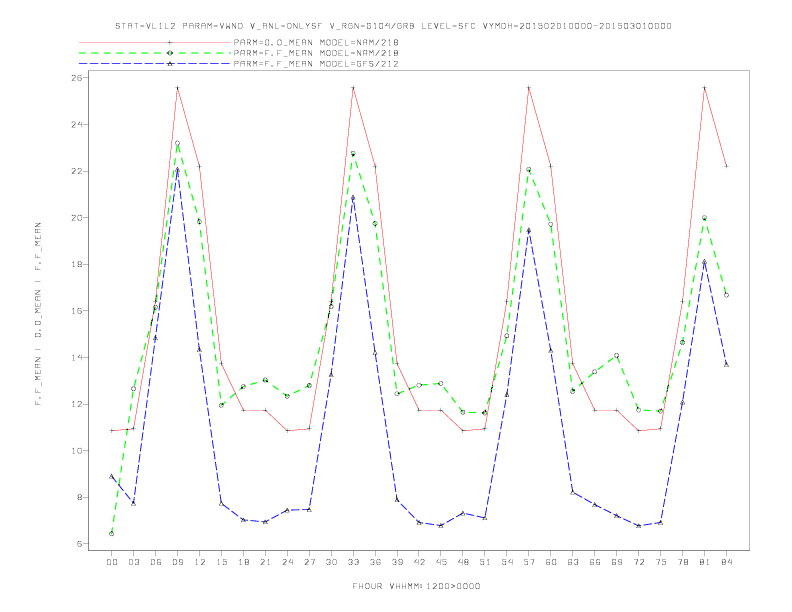Click x-axis tick label 30
Image resolution: width=792 pixels, height=612 pixels.
click(x=331, y=562)
